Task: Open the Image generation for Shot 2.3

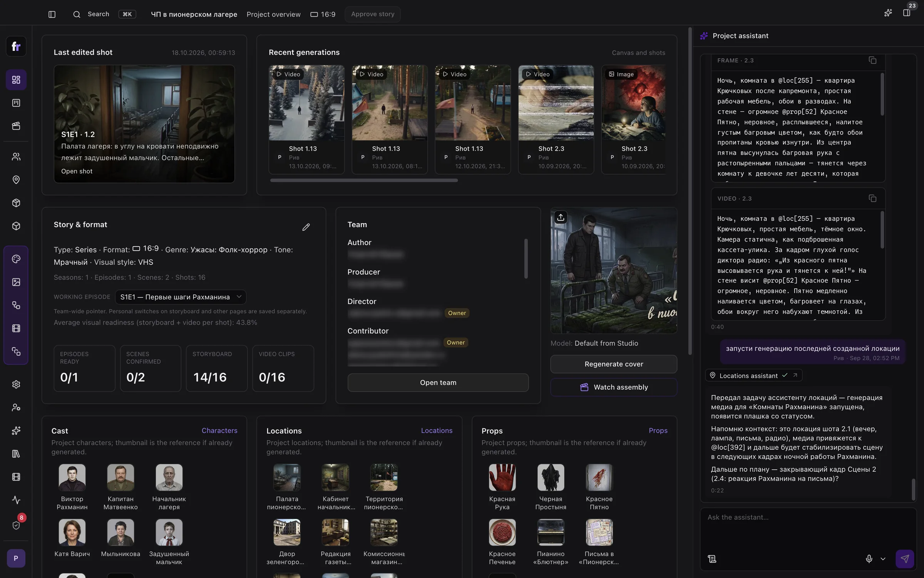Action: click(633, 119)
